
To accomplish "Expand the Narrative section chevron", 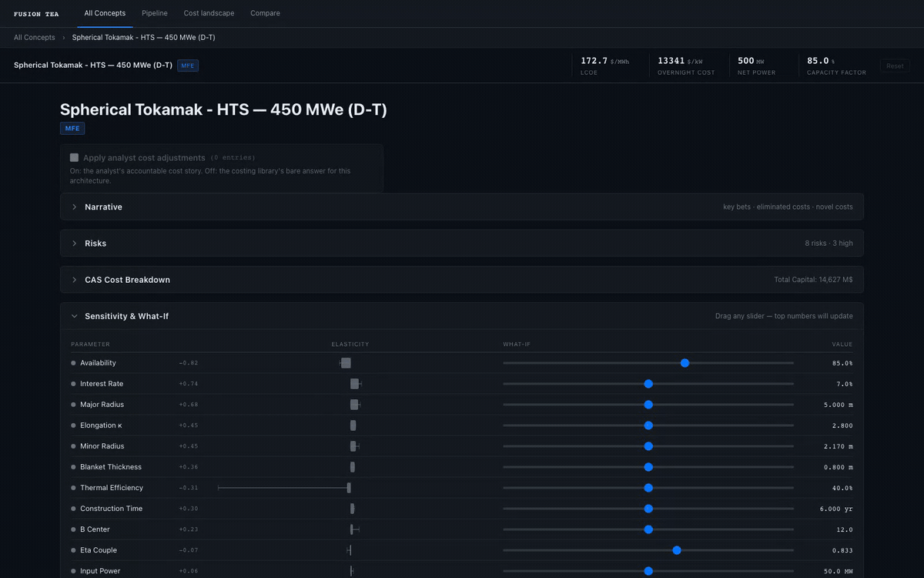I will pos(75,207).
